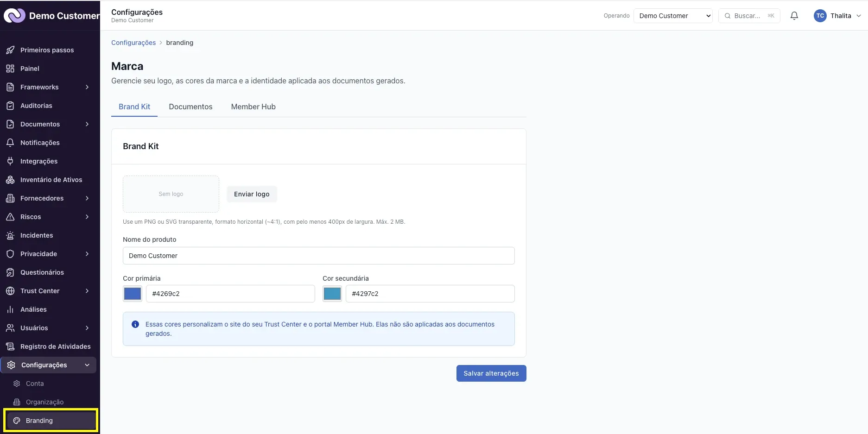Expand the Usuários chevron
868x434 pixels.
87,328
